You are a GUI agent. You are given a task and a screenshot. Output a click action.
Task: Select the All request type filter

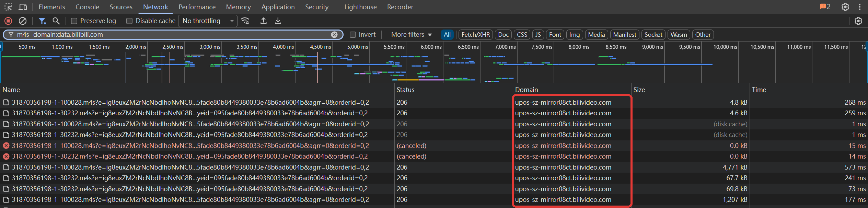(447, 35)
